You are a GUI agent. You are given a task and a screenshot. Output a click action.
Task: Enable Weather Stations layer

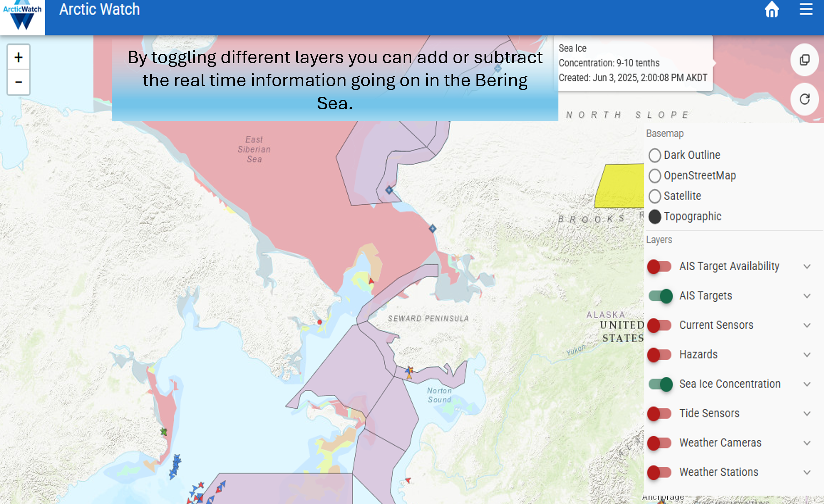[x=659, y=472]
